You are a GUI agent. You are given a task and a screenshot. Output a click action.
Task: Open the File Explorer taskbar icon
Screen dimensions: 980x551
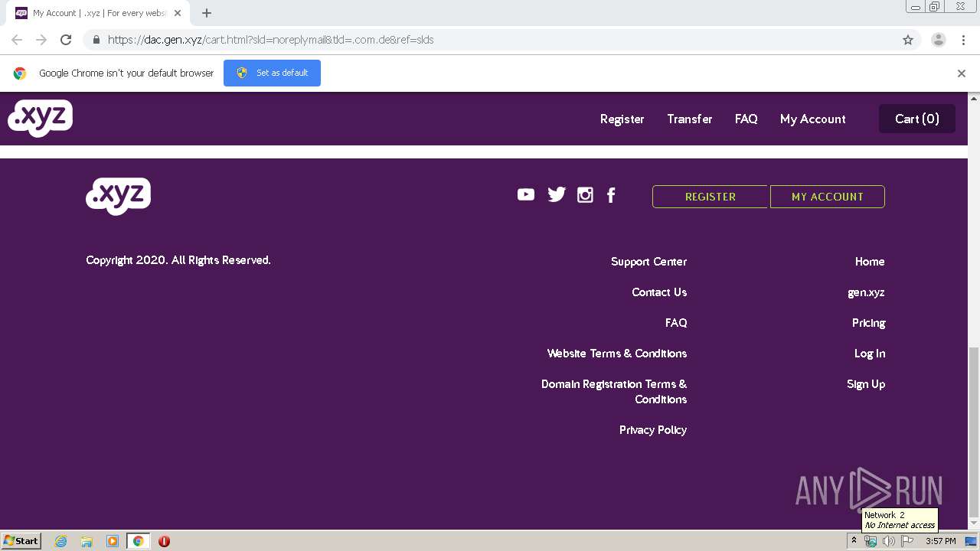pyautogui.click(x=87, y=541)
